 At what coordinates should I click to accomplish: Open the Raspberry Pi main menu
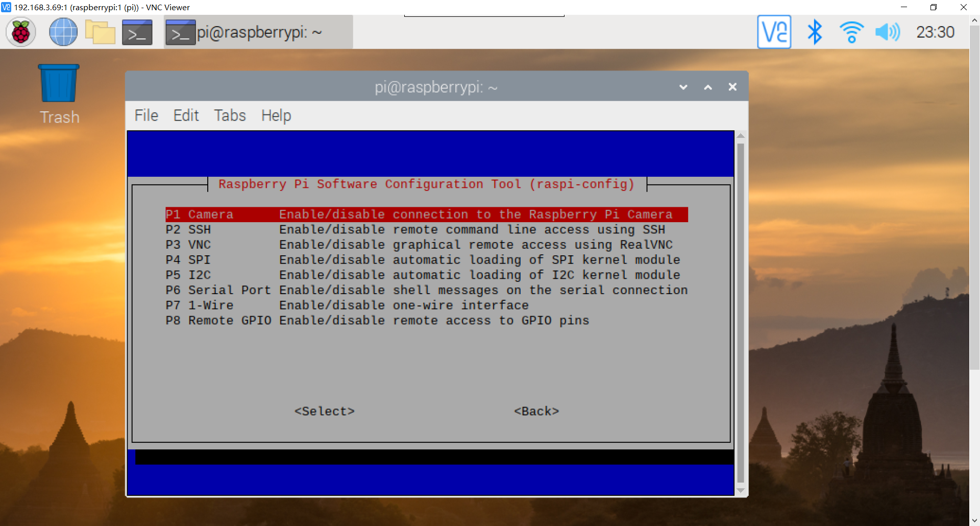point(21,32)
